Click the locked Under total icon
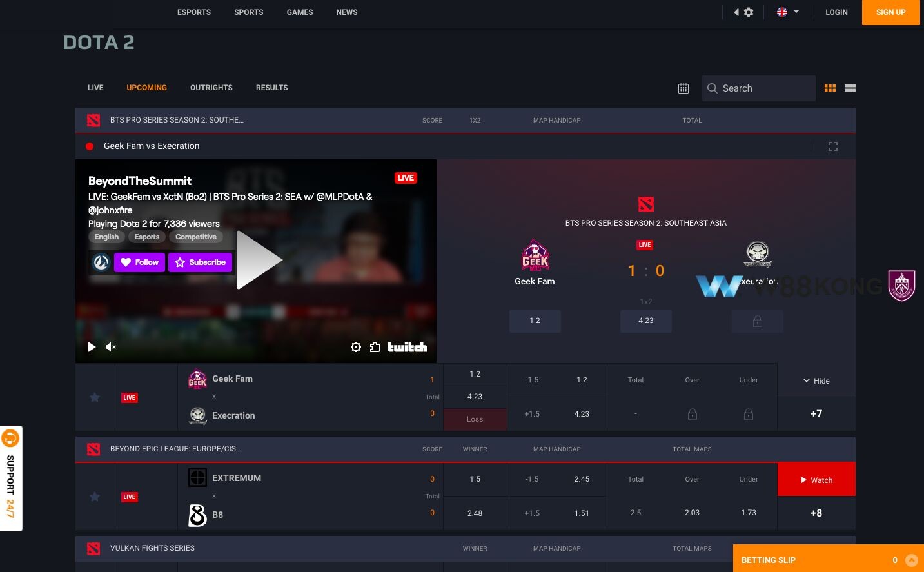Image resolution: width=924 pixels, height=572 pixels. 749,414
